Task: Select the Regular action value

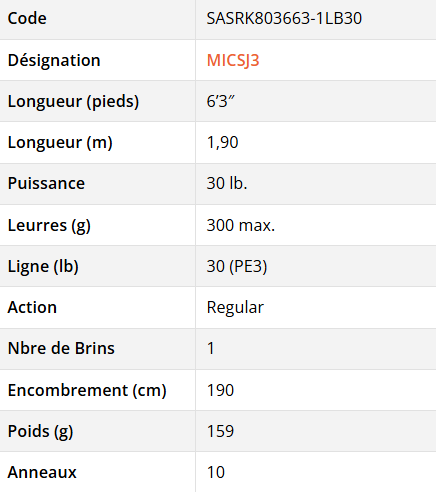Action: pyautogui.click(x=235, y=308)
